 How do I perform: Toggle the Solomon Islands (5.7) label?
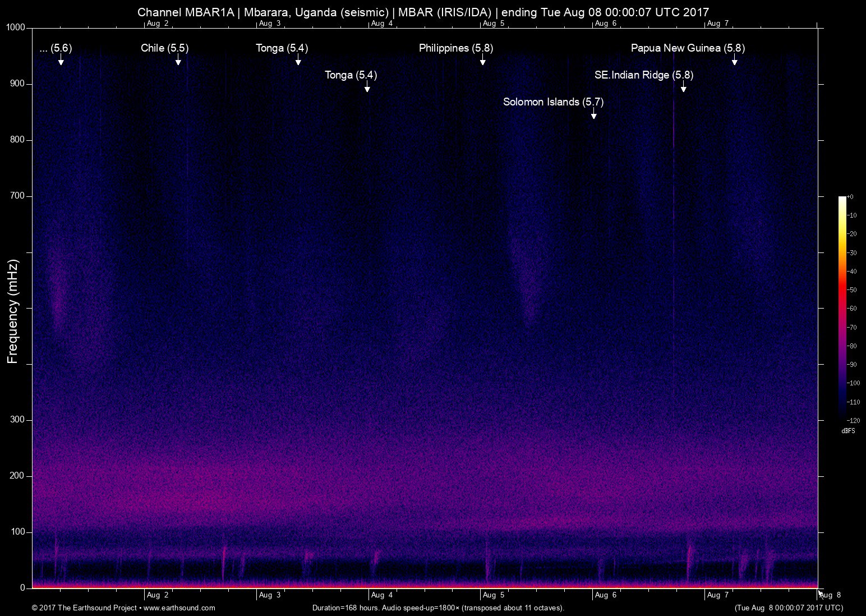pyautogui.click(x=553, y=102)
